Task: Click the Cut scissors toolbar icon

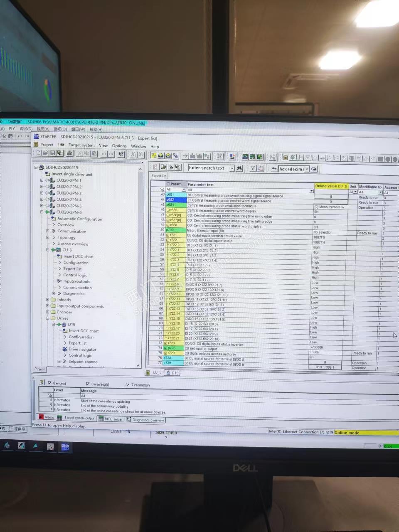Action: click(x=80, y=154)
